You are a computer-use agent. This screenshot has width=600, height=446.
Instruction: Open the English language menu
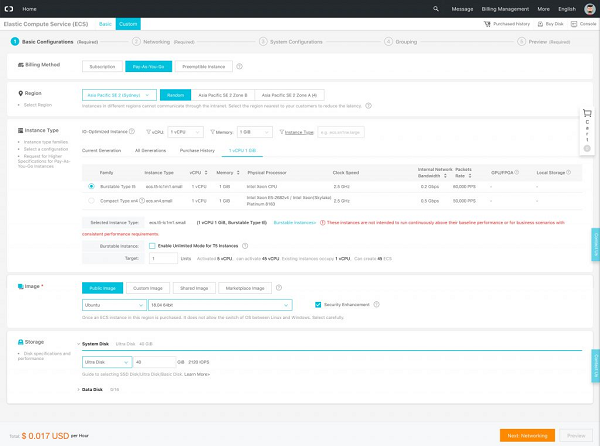[567, 9]
